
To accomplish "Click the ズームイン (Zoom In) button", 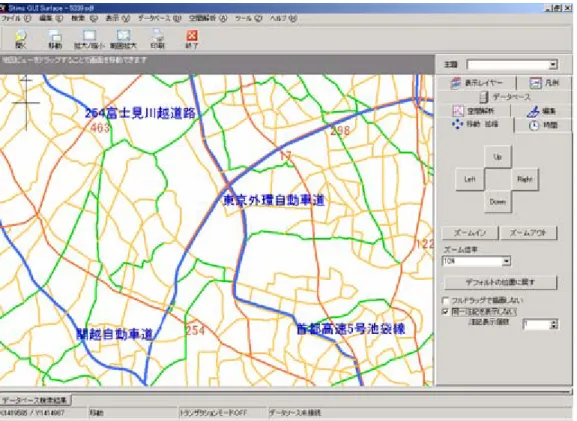I will click(x=470, y=233).
